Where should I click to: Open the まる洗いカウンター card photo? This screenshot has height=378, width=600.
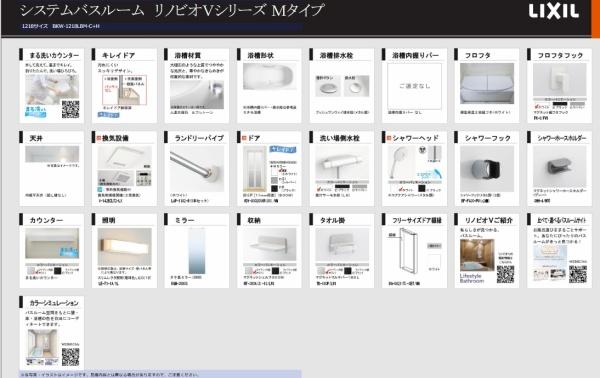tap(52, 90)
